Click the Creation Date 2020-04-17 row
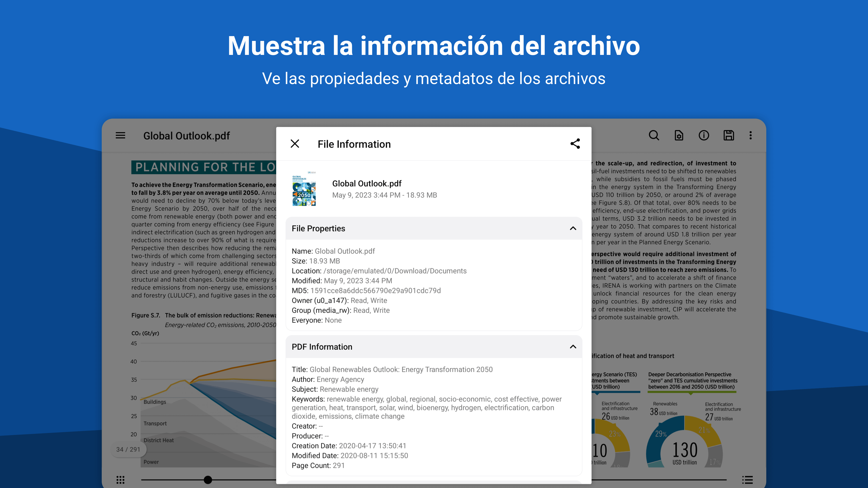This screenshot has height=488, width=868. pyautogui.click(x=349, y=446)
